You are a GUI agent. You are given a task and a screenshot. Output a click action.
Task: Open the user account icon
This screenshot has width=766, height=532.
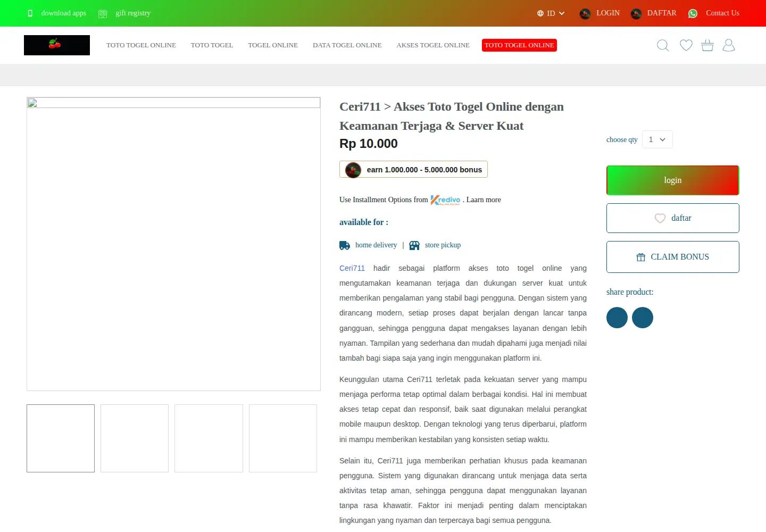coord(729,45)
